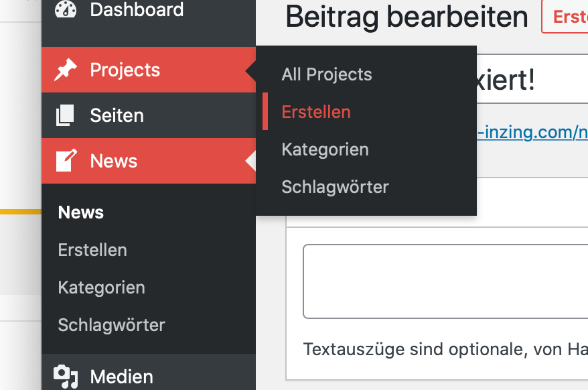Open Kategorien in the Projects flyout
The width and height of the screenshot is (588, 390).
click(325, 149)
